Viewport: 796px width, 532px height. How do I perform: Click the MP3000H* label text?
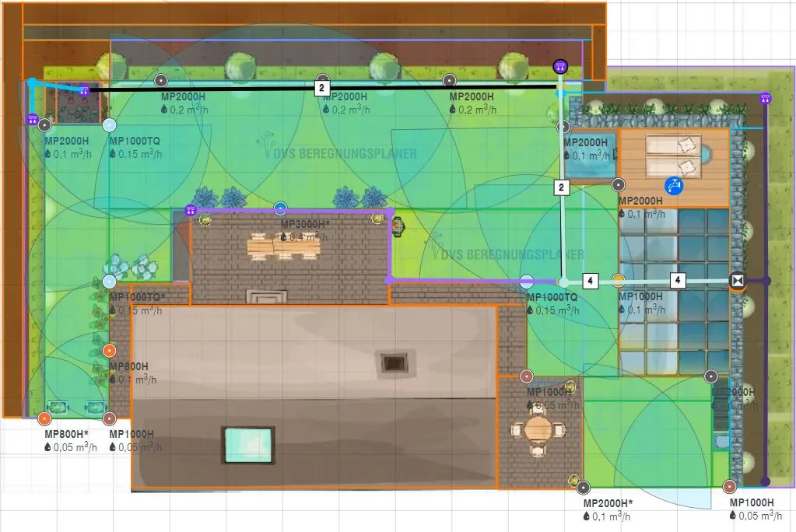[x=305, y=224]
